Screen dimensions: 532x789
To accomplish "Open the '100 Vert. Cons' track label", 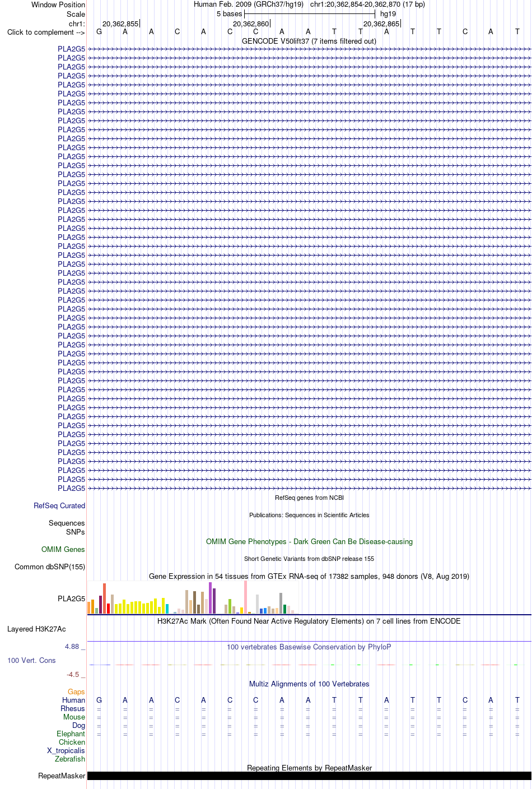I will [x=31, y=660].
